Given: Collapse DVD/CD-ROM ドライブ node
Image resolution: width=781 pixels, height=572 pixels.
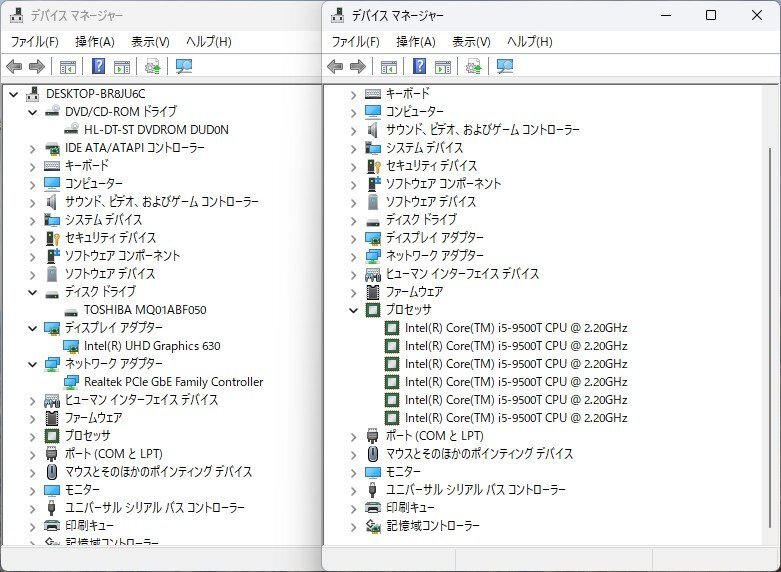Looking at the screenshot, I should [33, 112].
